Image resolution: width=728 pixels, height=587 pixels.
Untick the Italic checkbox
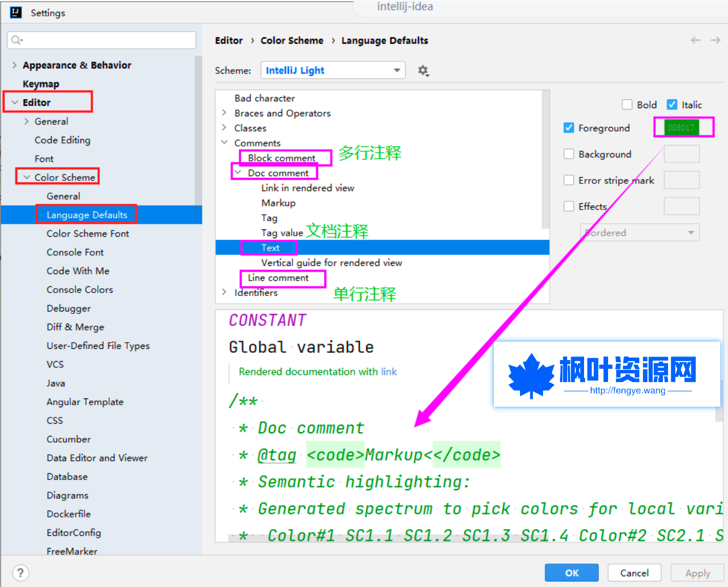click(x=672, y=104)
